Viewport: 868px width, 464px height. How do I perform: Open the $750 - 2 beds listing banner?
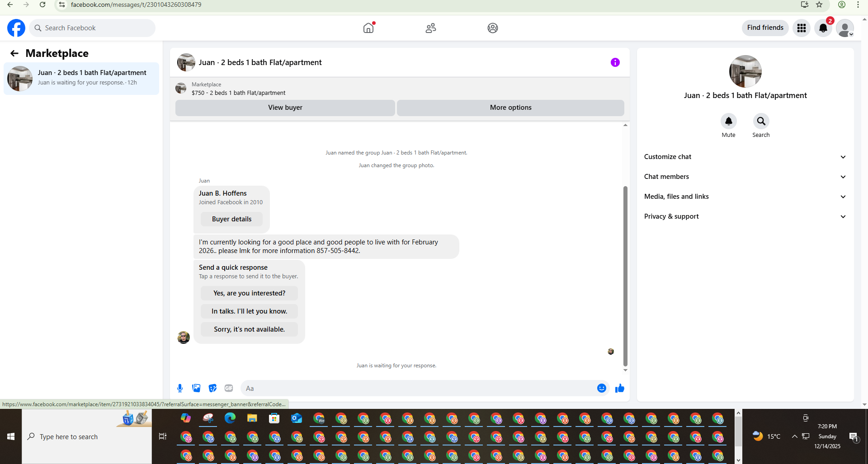400,89
